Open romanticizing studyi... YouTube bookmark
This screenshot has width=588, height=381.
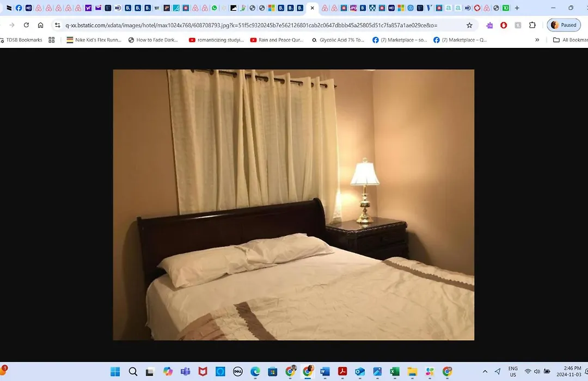[x=216, y=40]
